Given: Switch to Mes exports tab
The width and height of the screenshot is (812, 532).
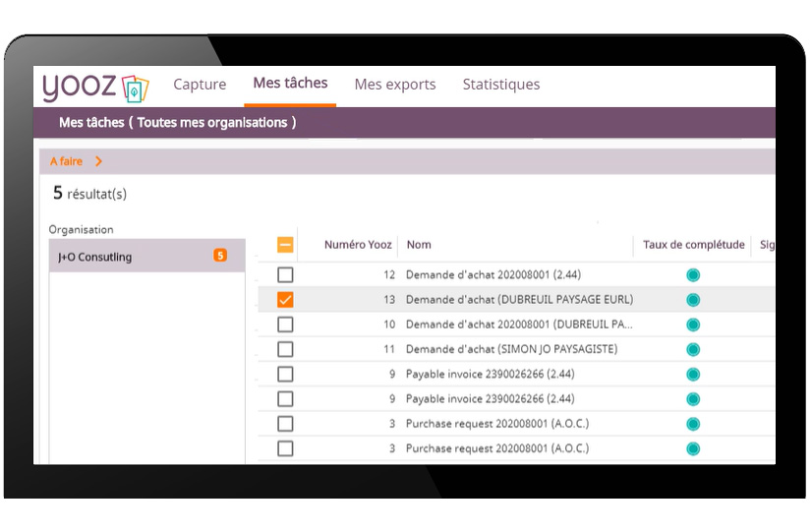Looking at the screenshot, I should pyautogui.click(x=394, y=85).
